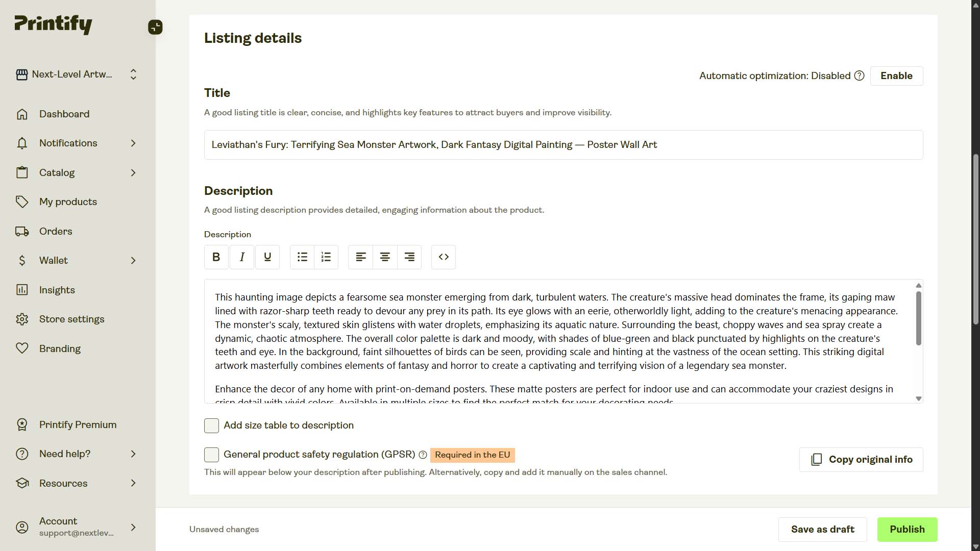Image resolution: width=980 pixels, height=551 pixels.
Task: Toggle underline formatting
Action: point(267,257)
